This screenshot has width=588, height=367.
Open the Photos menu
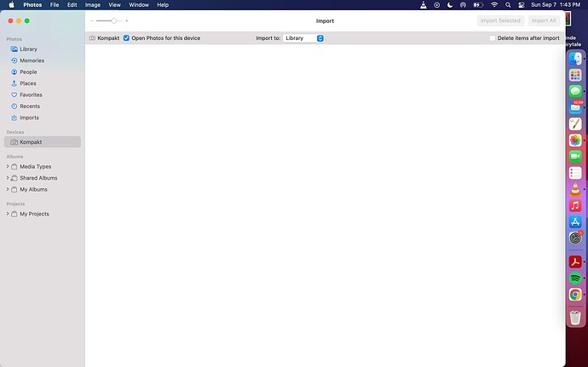[x=32, y=5]
